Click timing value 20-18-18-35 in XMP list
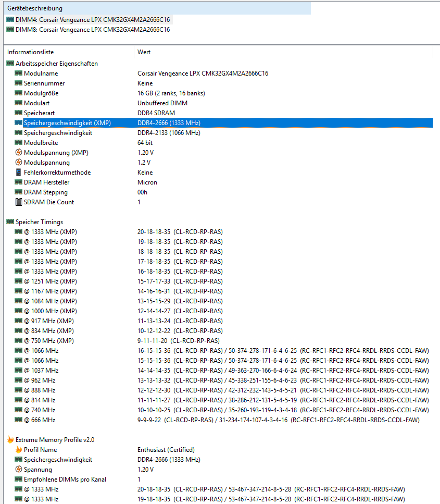 pos(180,232)
